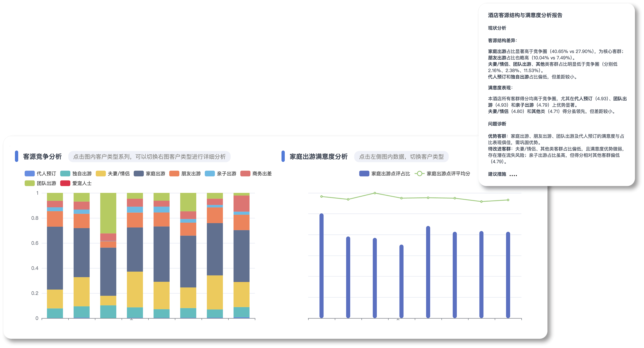Click the 客源竞争分析 section title
The width and height of the screenshot is (644, 348).
42,157
